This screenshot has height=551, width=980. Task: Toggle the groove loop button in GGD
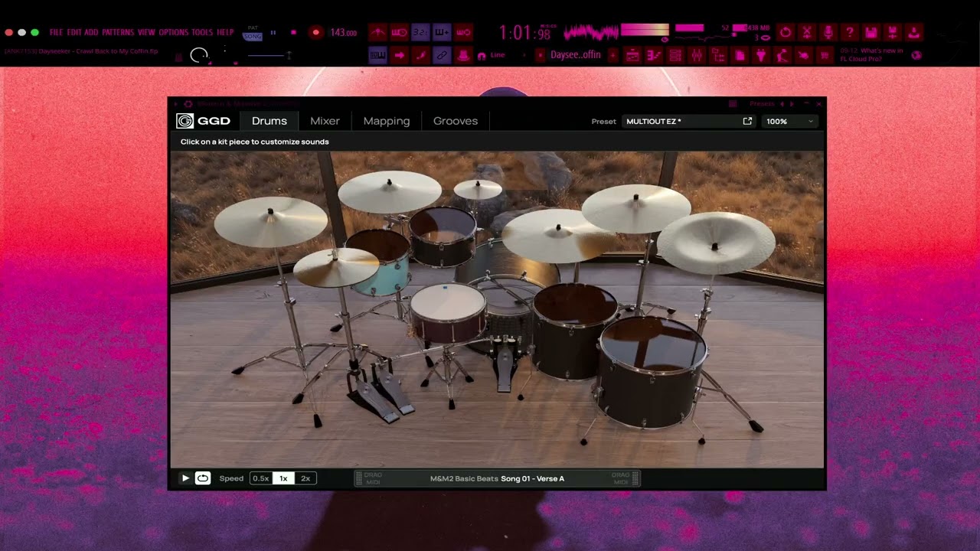point(203,478)
